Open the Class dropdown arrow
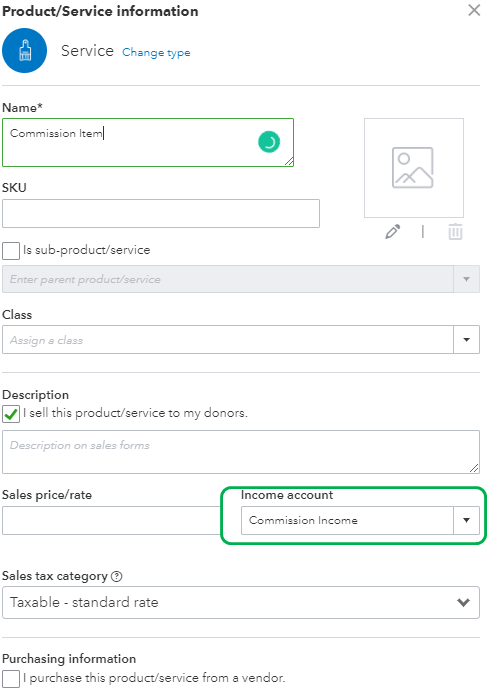491x696 pixels. (x=466, y=340)
